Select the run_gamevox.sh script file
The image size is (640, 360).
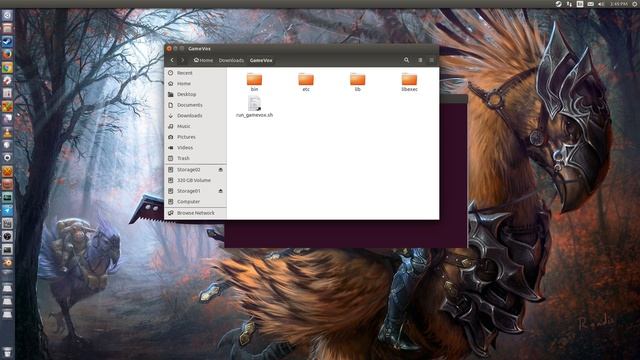(x=254, y=107)
